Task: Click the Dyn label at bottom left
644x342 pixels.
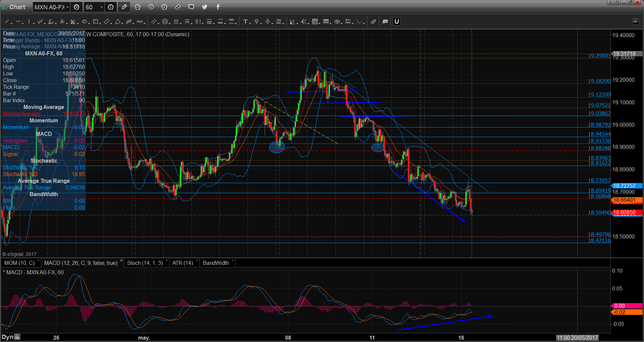Action: pos(7,337)
